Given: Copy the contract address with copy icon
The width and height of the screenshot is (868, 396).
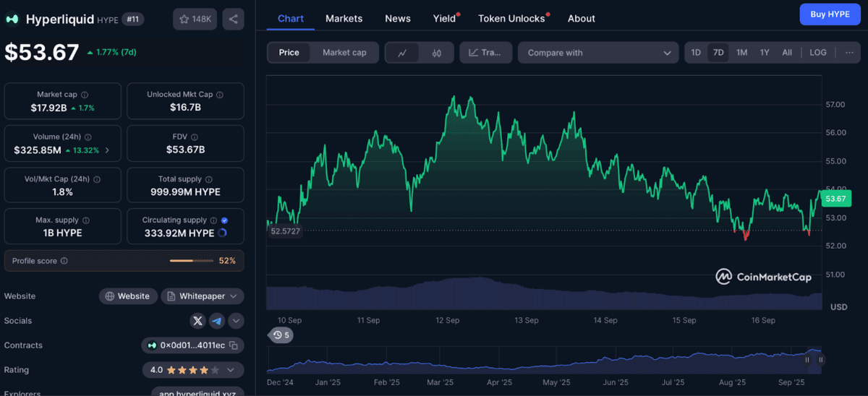Looking at the screenshot, I should click(x=234, y=345).
